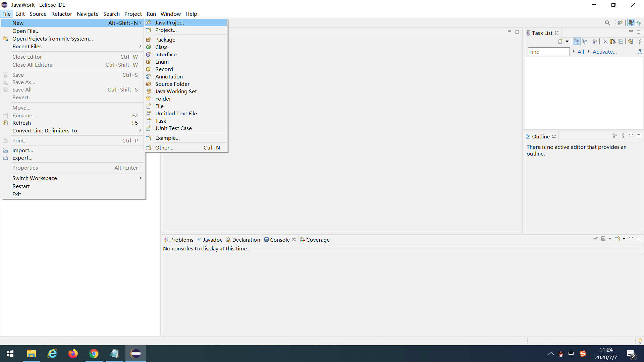The image size is (644, 362).
Task: Switch to the Coverage tab
Action: (x=315, y=240)
